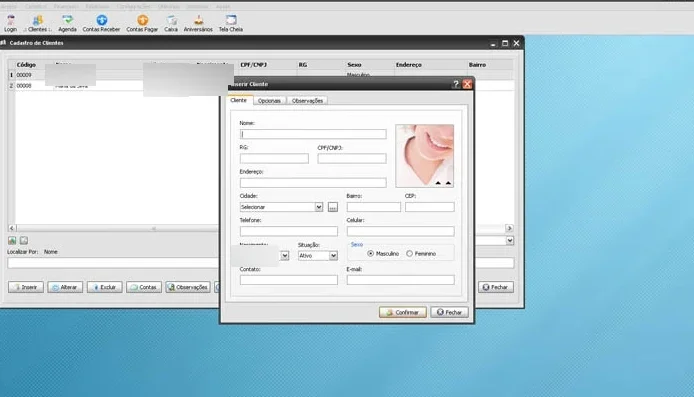
Task: Click the Contas button
Action: (x=144, y=287)
